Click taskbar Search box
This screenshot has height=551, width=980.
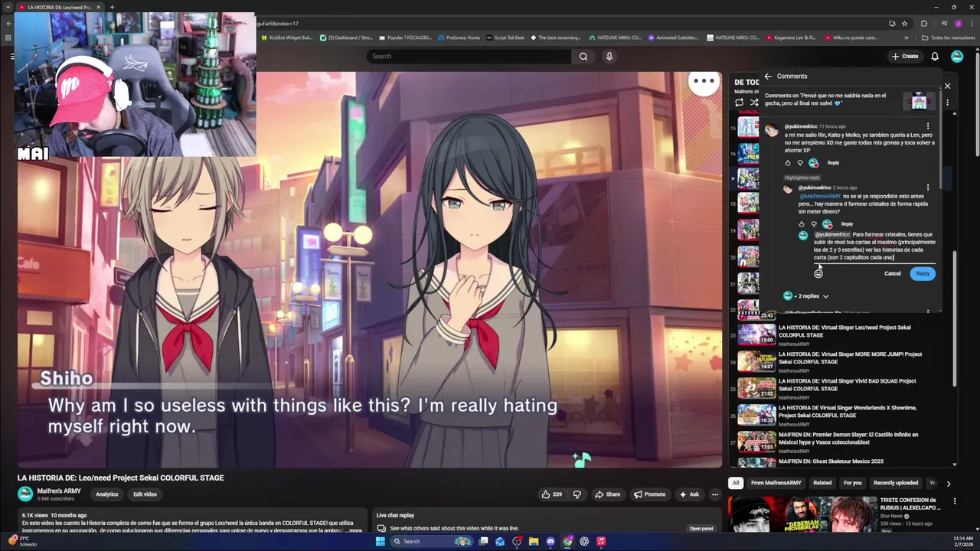click(x=433, y=541)
